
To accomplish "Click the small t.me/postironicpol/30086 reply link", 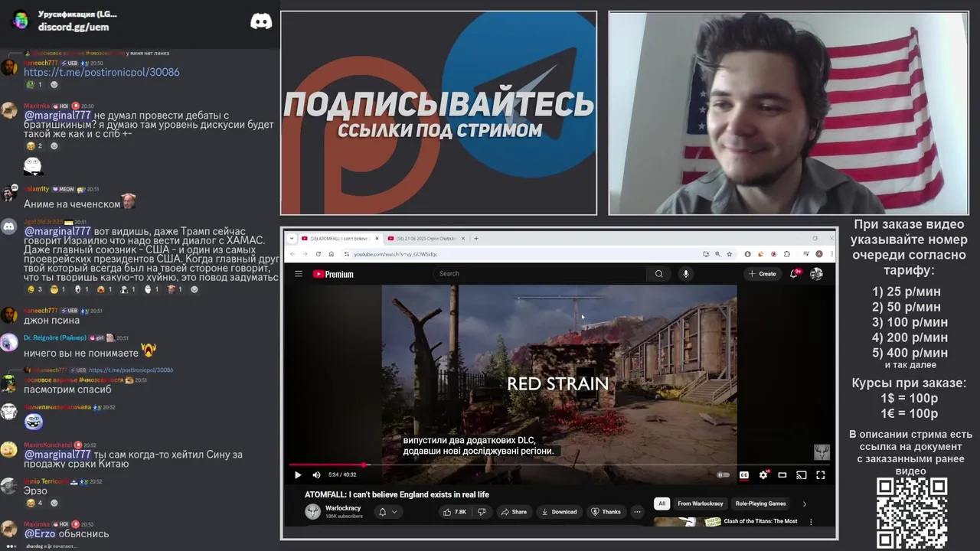I will coord(131,370).
